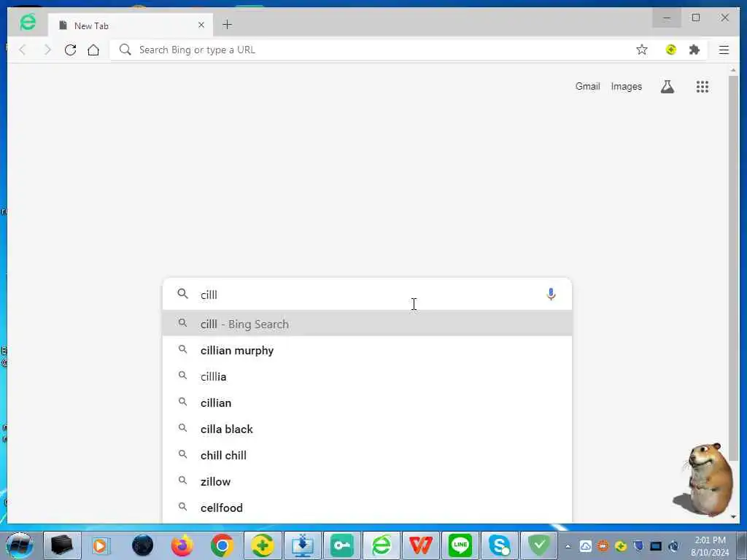Select the 'cilll - Bing Search' suggestion
Viewport: 747px width, 560px height.
pos(367,324)
